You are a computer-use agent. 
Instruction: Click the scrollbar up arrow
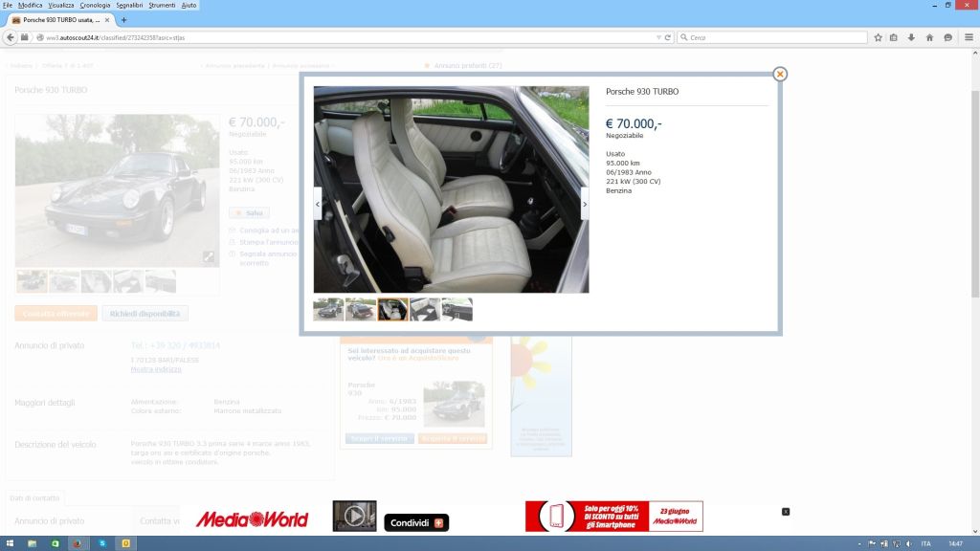point(975,54)
